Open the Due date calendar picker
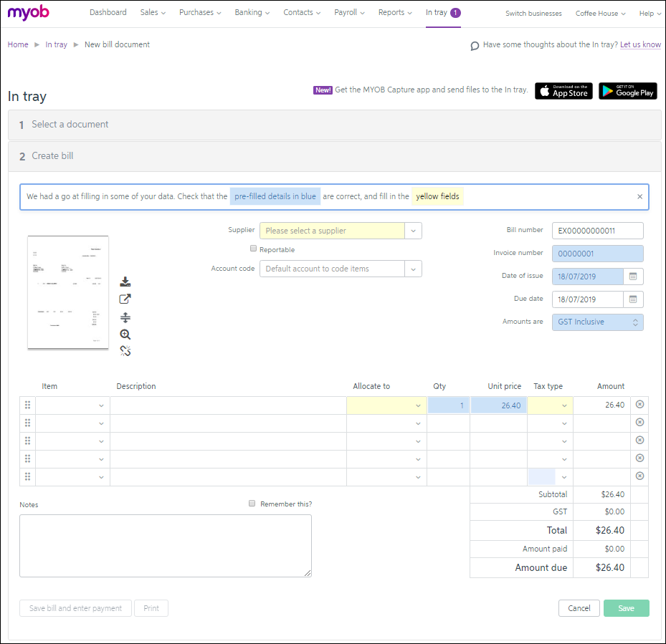Screen dimensions: 666x644 pos(633,299)
